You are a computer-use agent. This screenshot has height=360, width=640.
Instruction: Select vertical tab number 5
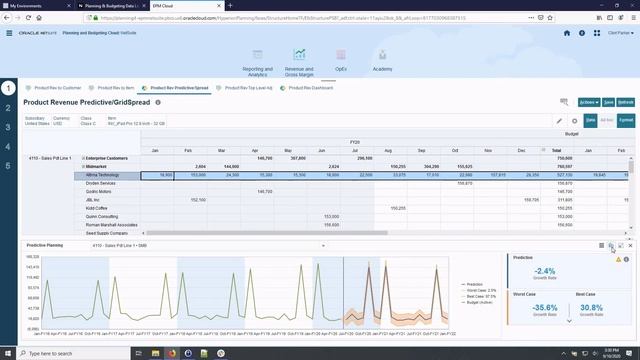8,166
